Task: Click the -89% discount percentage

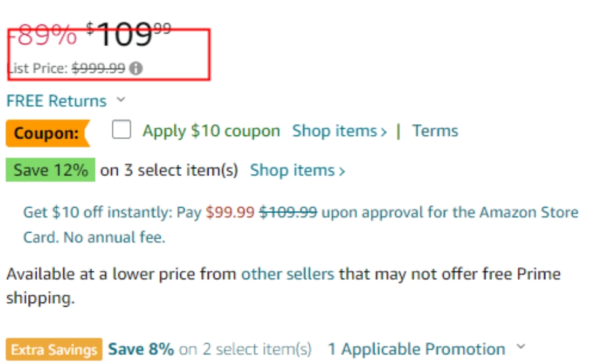Action: point(42,35)
